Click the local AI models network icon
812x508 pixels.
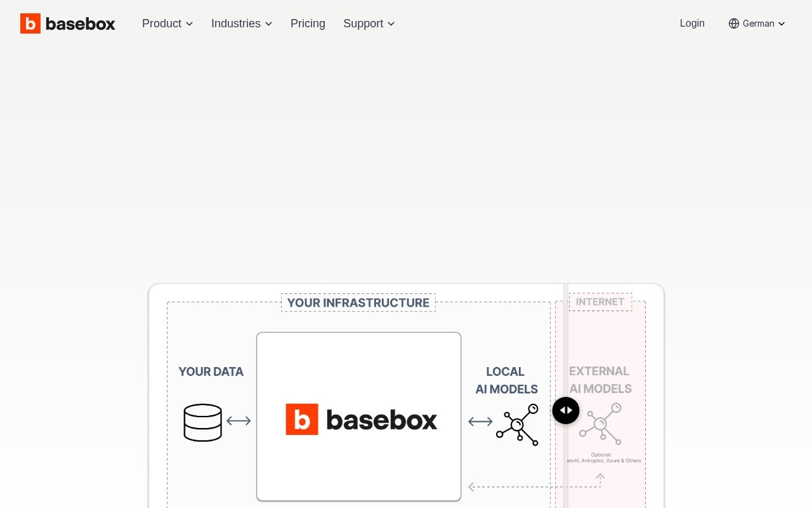point(518,424)
